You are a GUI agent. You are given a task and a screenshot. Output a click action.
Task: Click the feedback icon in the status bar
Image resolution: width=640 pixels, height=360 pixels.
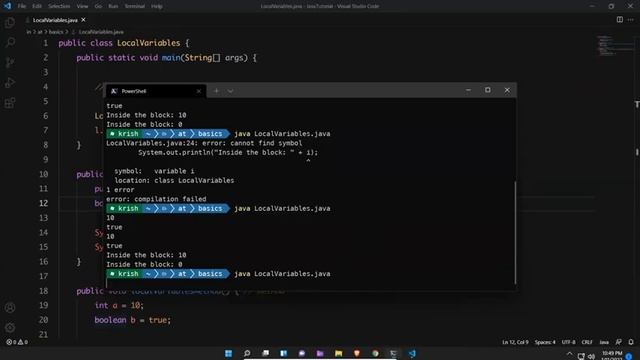coord(619,342)
